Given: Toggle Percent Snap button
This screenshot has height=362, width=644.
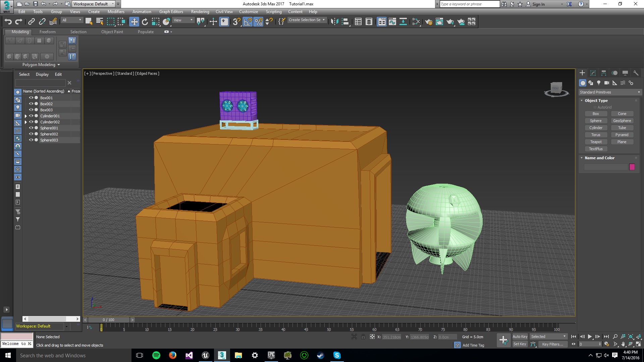Looking at the screenshot, I should pyautogui.click(x=258, y=22).
